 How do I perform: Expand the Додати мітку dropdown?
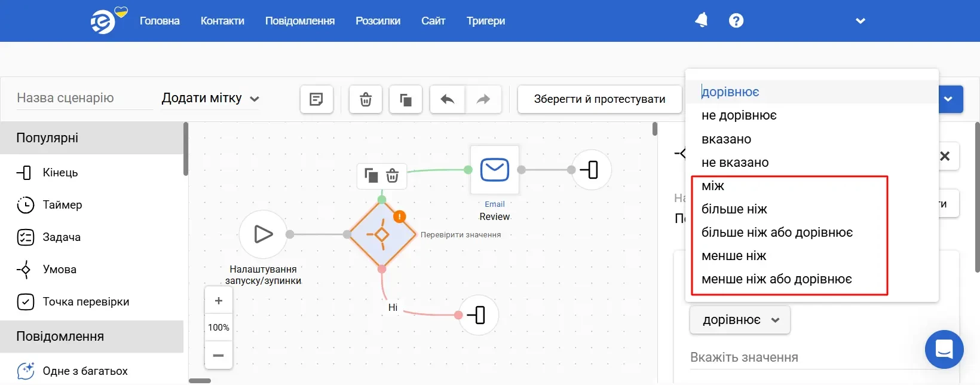point(210,98)
